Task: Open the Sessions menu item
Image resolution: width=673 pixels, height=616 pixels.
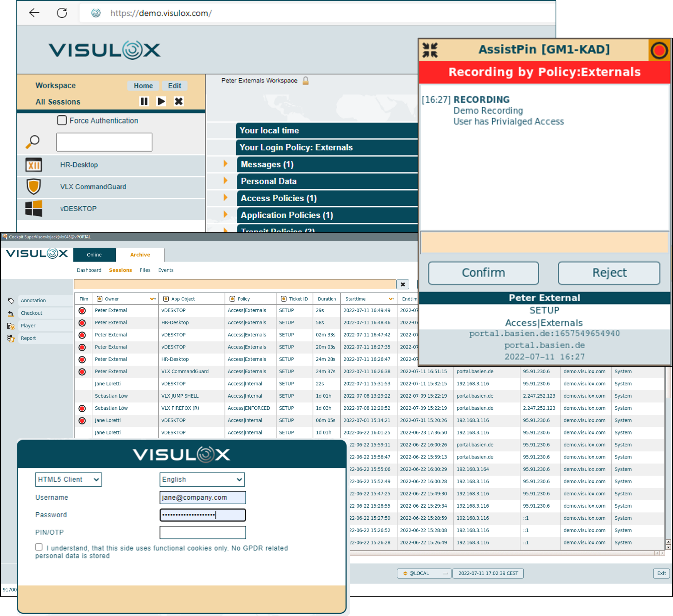Action: [120, 270]
